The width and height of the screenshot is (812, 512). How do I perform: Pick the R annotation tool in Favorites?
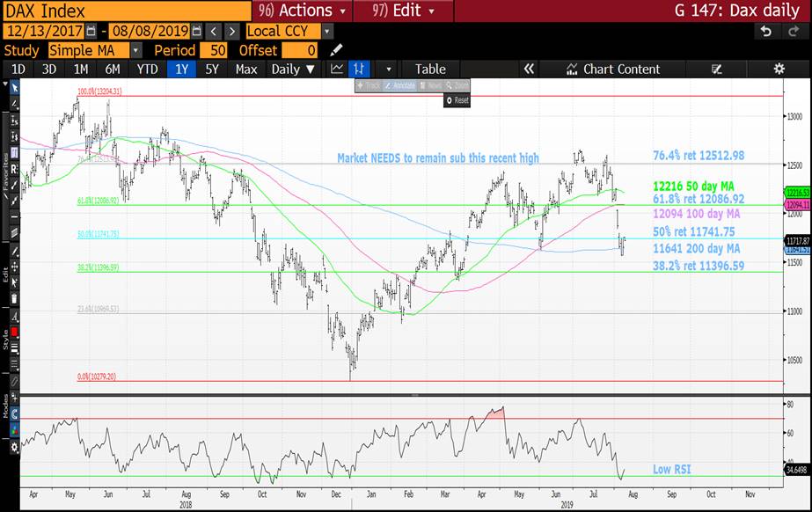pyautogui.click(x=14, y=169)
